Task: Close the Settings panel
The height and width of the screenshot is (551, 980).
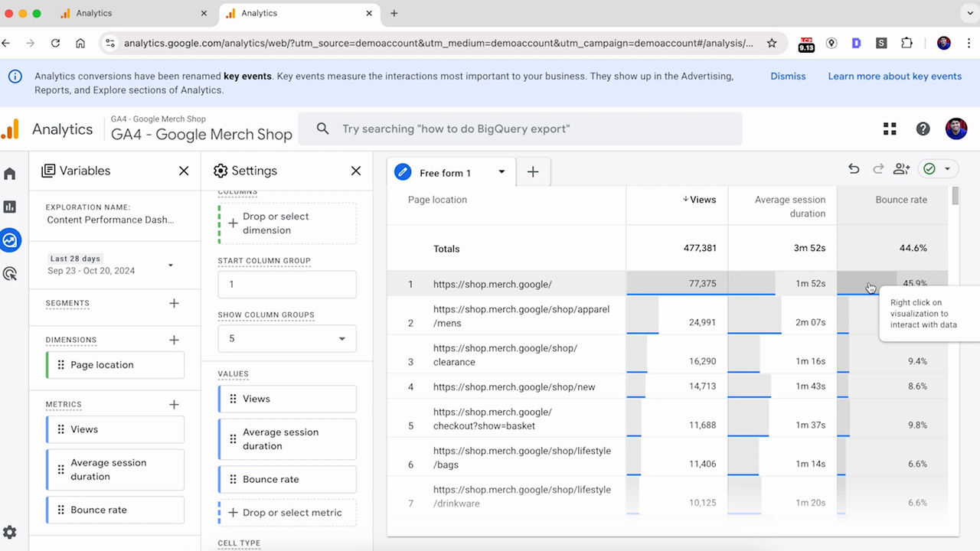Action: (x=356, y=171)
